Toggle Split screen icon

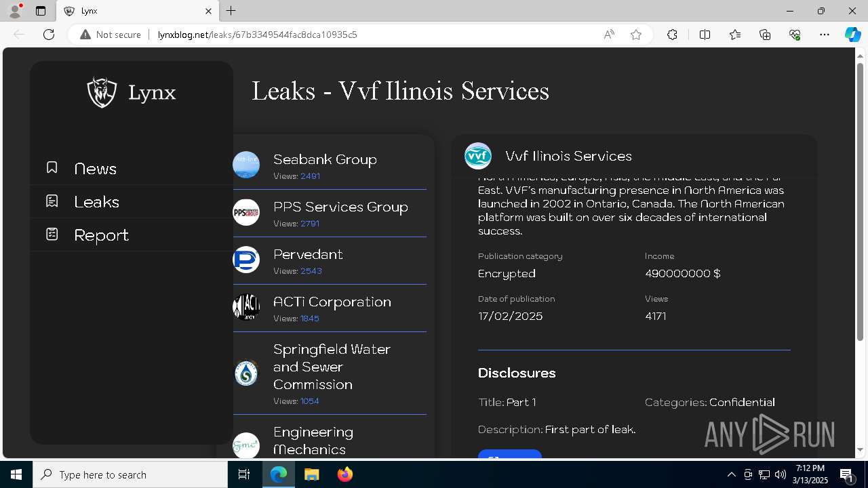(705, 35)
